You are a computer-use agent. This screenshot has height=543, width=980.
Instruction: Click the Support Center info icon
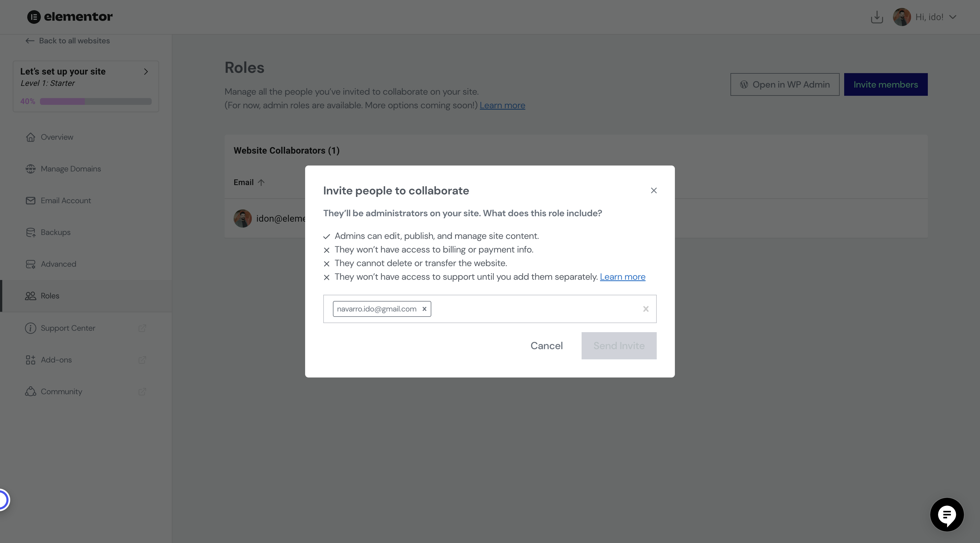30,328
